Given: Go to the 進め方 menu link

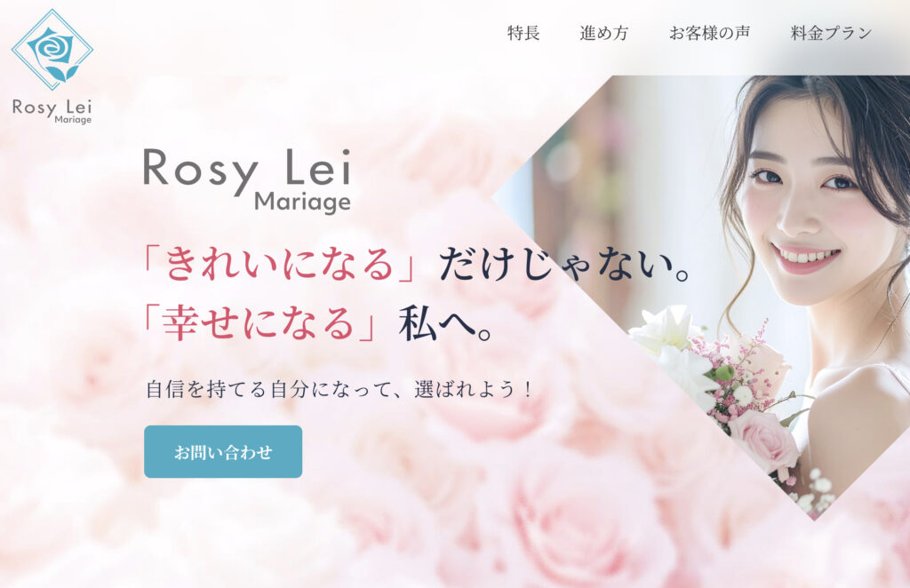Looking at the screenshot, I should [x=604, y=33].
